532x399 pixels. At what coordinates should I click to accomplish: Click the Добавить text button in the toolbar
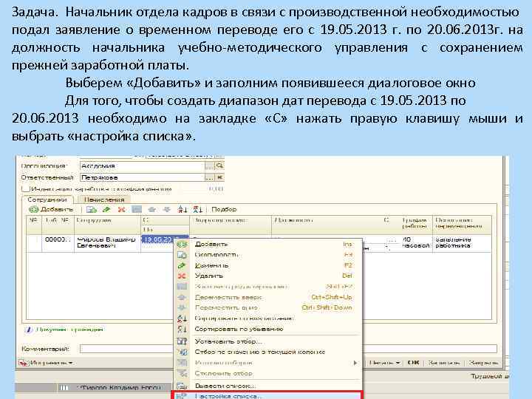[x=57, y=209]
